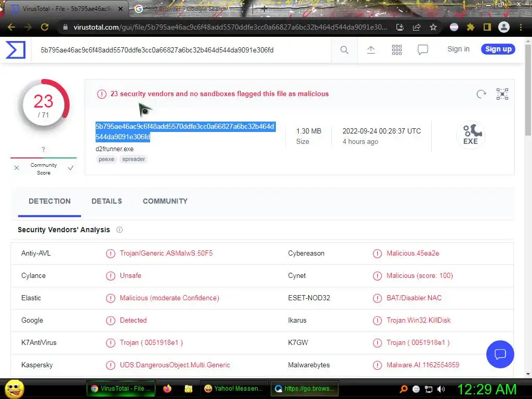Image resolution: width=532 pixels, height=399 pixels.
Task: Click the striped extension icon in toolbar
Action: pyautogui.click(x=454, y=27)
